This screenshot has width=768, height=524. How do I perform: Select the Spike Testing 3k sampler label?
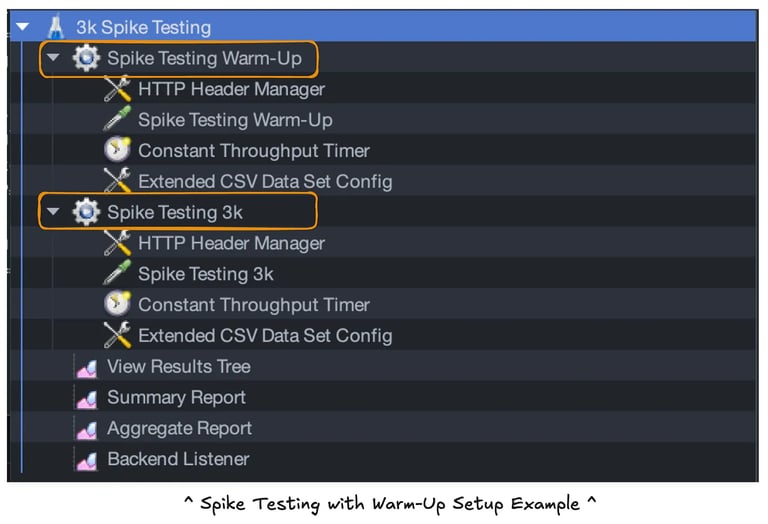205,274
